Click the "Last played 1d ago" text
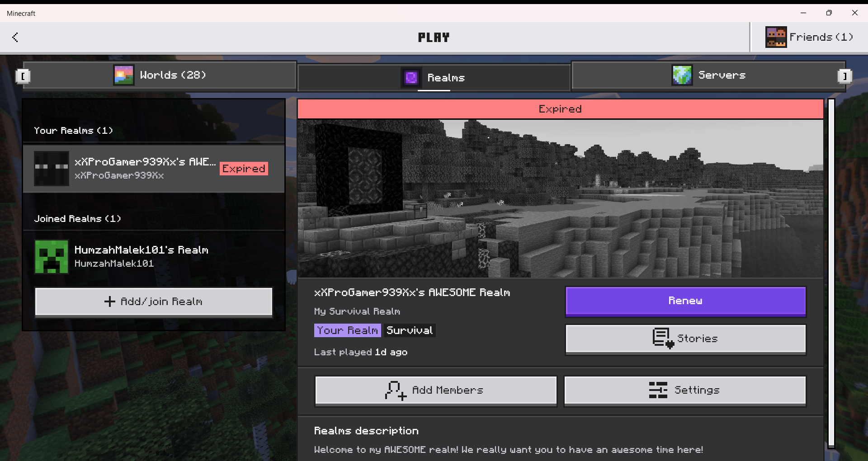 click(x=360, y=352)
